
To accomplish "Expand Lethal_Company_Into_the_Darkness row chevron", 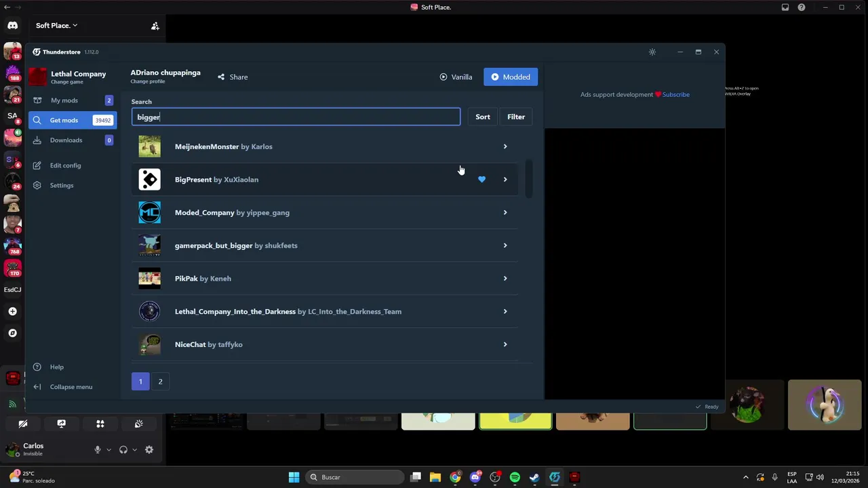I will click(505, 312).
